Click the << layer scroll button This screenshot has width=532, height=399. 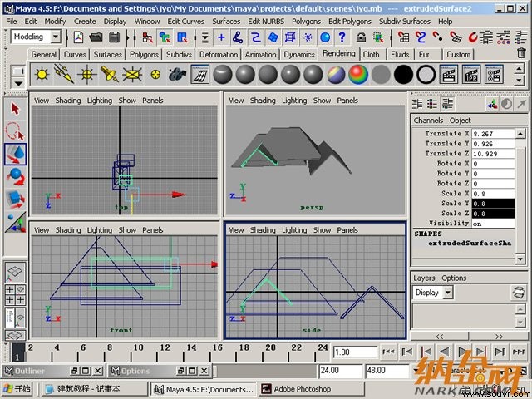tap(440, 337)
